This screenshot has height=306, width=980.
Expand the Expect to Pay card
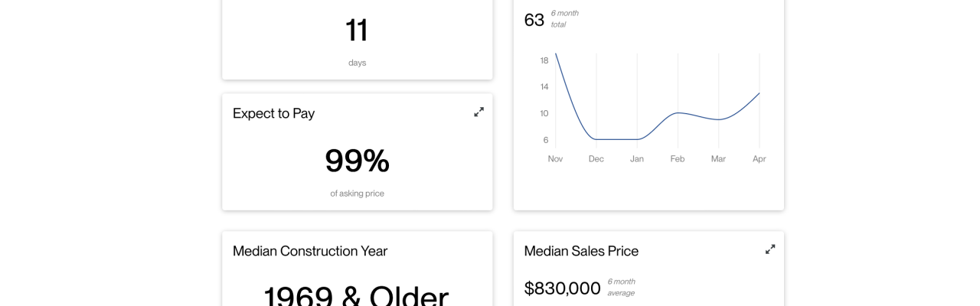click(479, 112)
